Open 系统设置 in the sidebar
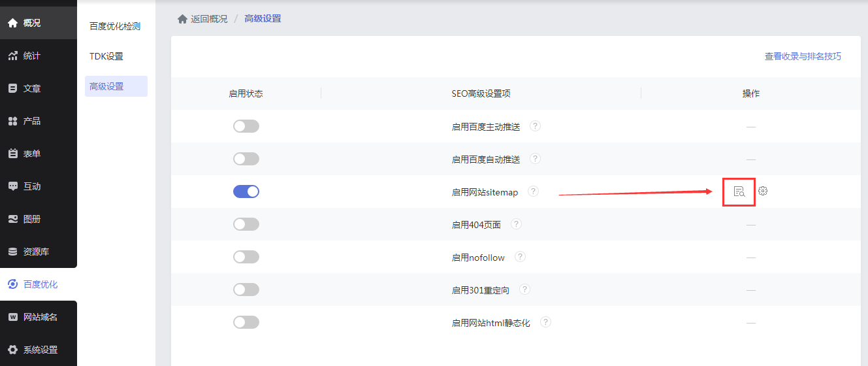Viewport: 868px width, 366px height. (x=39, y=350)
